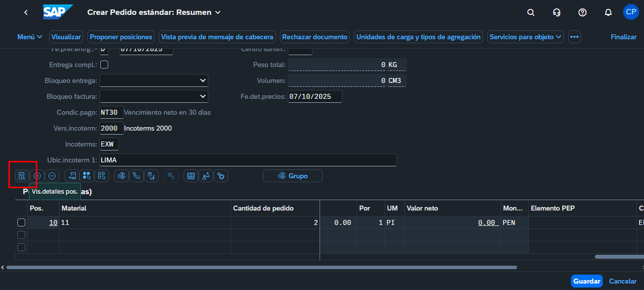Open the notifications bell

(x=608, y=12)
